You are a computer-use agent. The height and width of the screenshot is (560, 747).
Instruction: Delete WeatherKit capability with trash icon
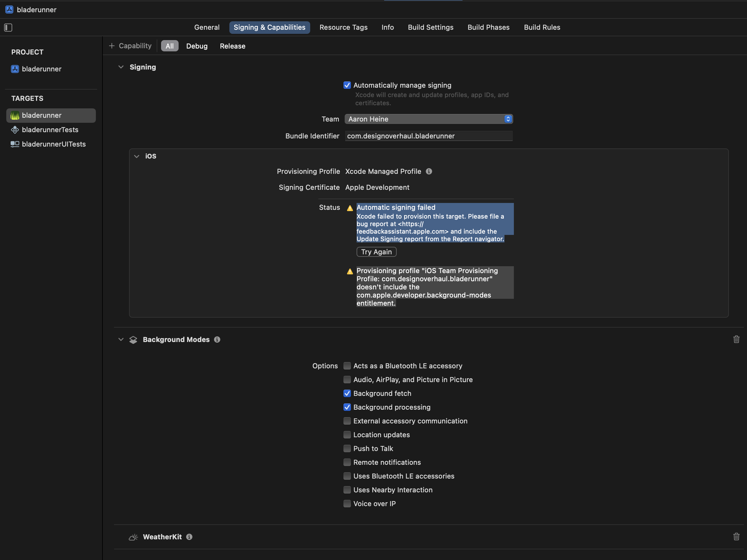pyautogui.click(x=736, y=537)
